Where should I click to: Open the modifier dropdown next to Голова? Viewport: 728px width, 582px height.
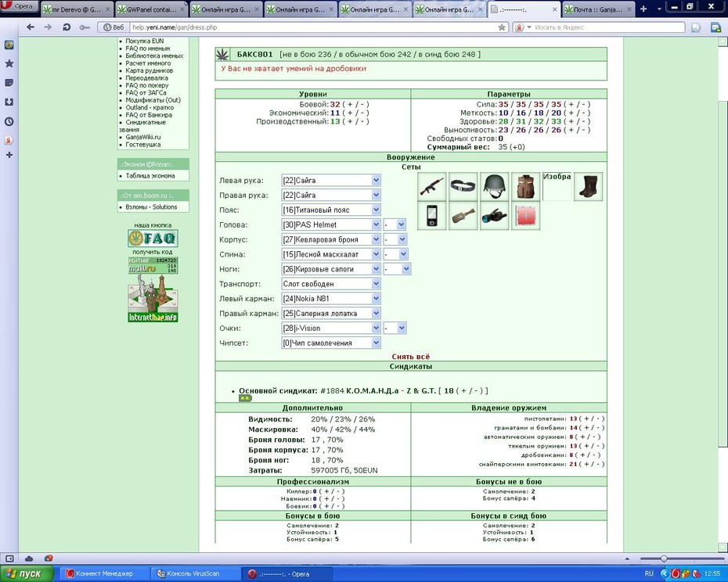coord(395,225)
